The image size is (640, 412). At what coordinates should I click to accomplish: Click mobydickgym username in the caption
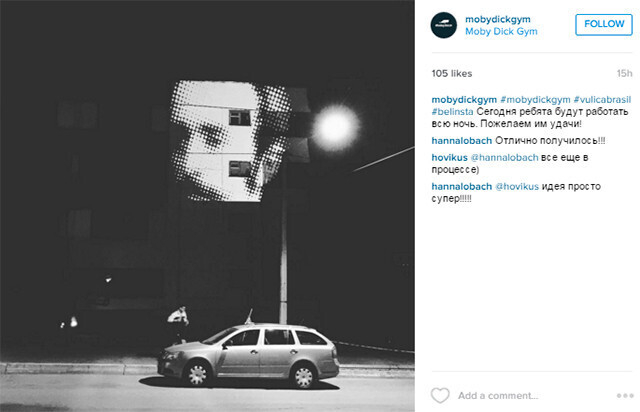click(x=464, y=100)
